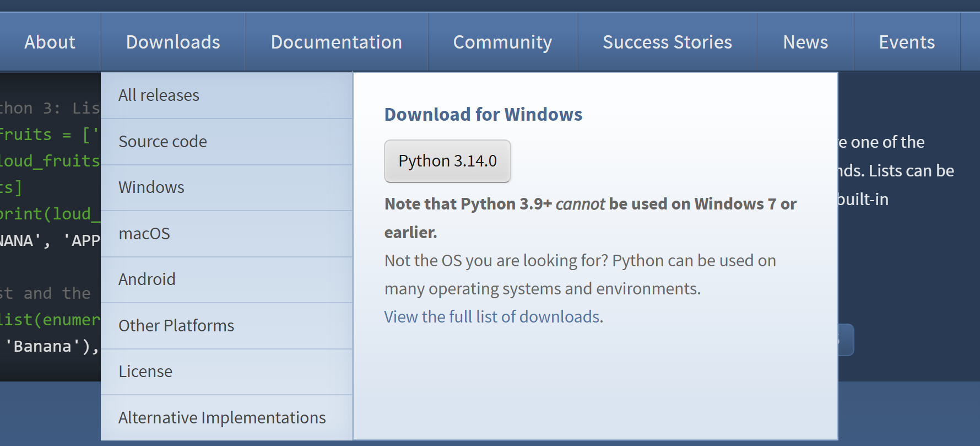980x446 pixels.
Task: Choose macOS in Downloads submenu
Action: pos(226,234)
